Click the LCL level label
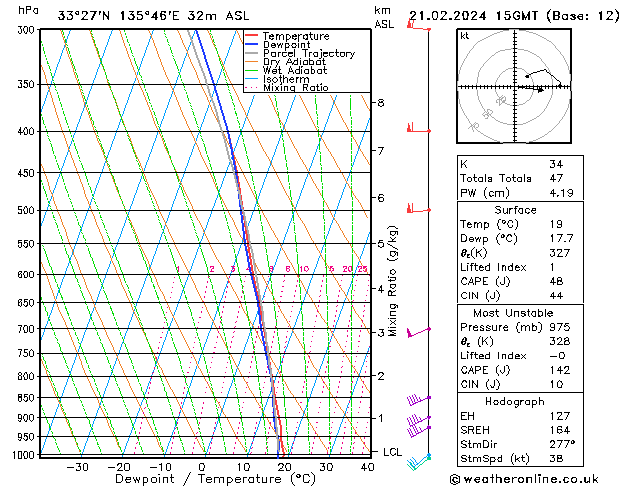 tap(392, 452)
